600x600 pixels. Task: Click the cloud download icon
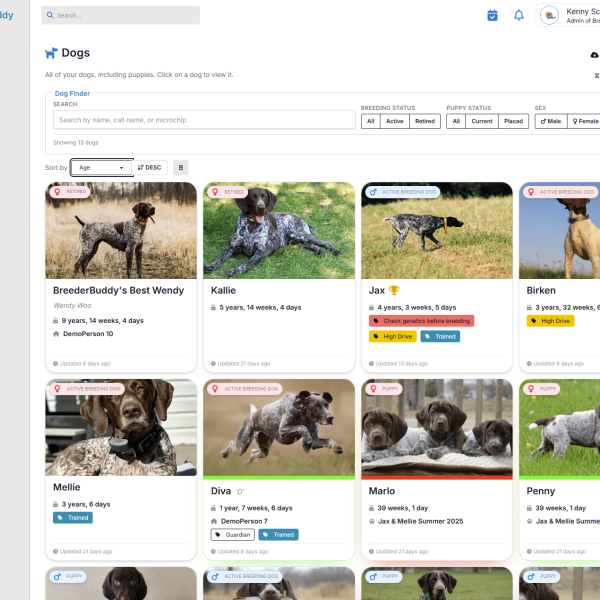594,55
